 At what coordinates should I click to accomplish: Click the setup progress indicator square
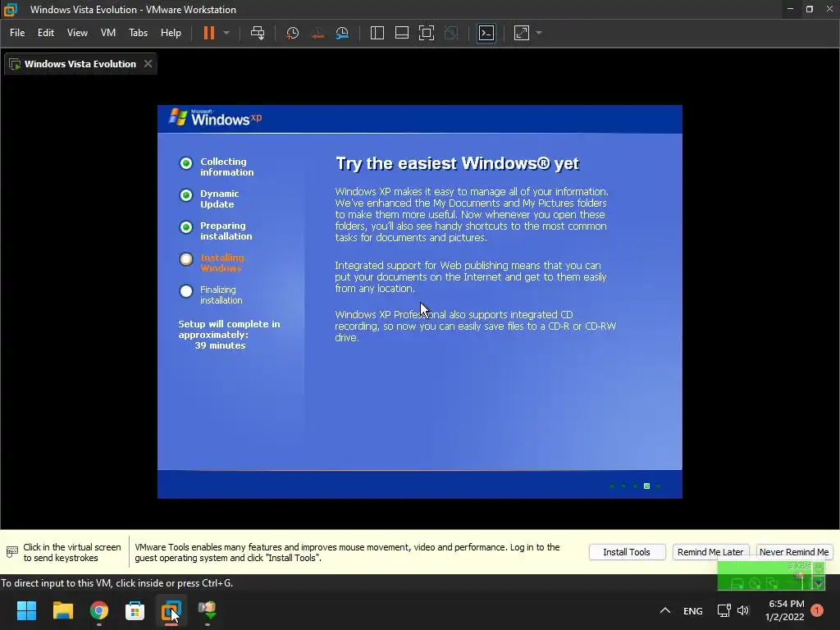(646, 486)
